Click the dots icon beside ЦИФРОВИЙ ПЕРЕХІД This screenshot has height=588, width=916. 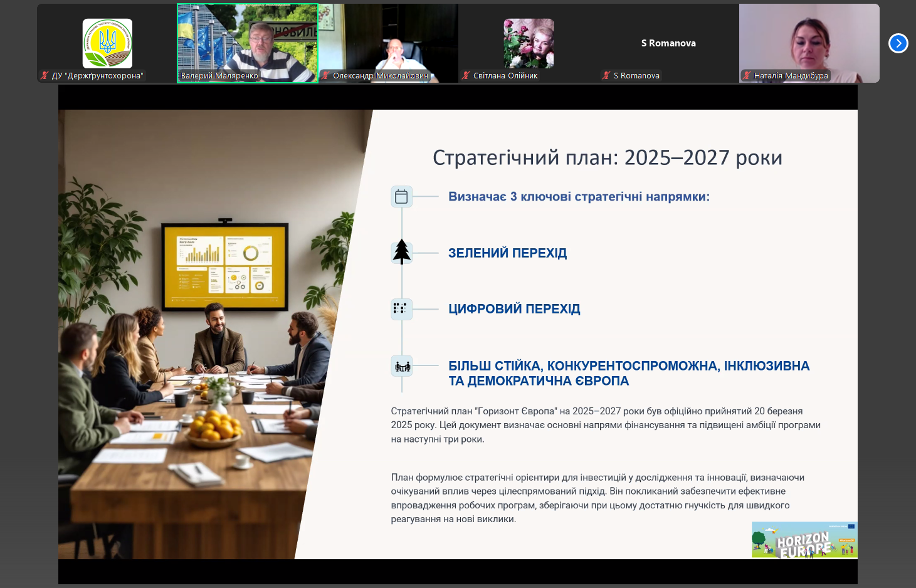coord(401,308)
